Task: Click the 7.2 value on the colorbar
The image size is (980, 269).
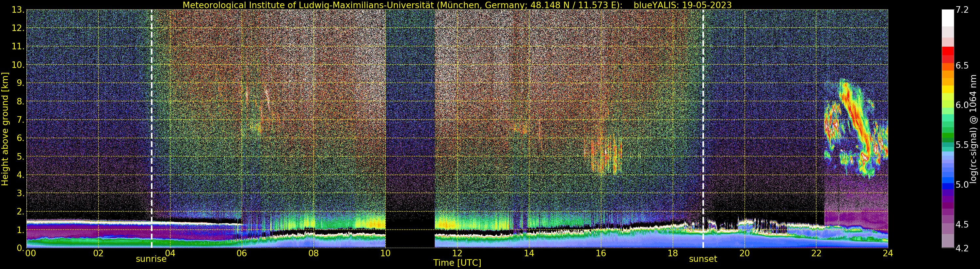Action: coord(962,10)
